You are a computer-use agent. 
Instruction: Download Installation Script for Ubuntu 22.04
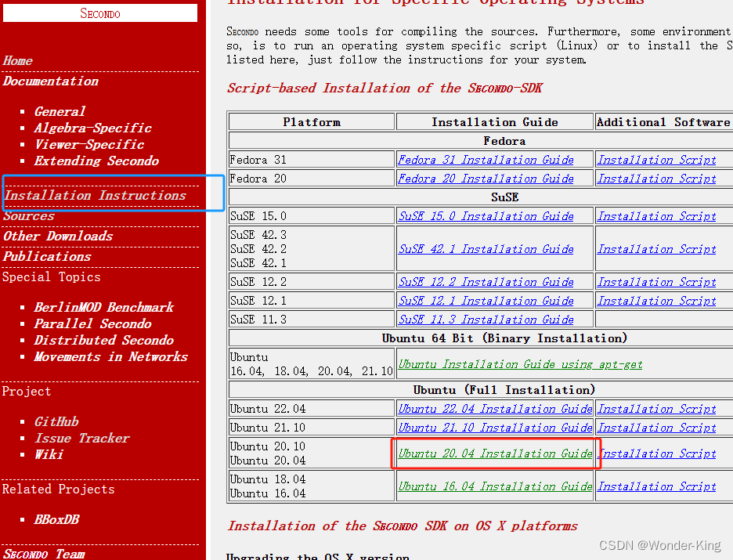tap(657, 409)
